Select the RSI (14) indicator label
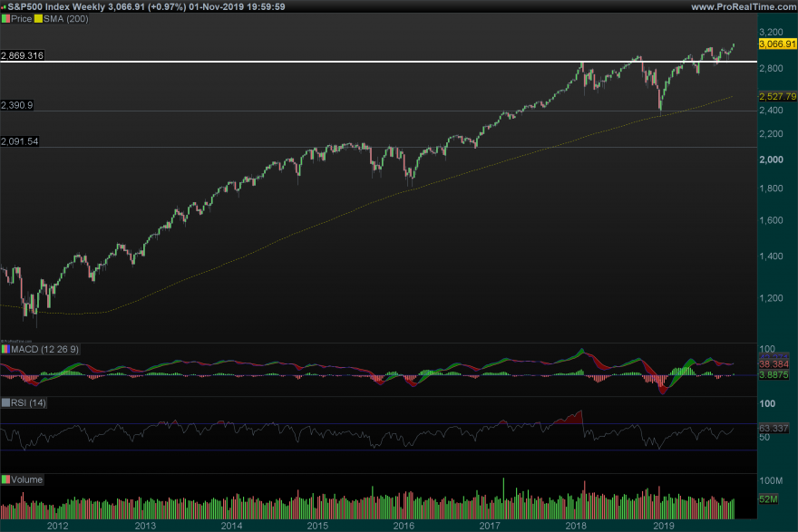The width and height of the screenshot is (798, 532). click(x=27, y=403)
